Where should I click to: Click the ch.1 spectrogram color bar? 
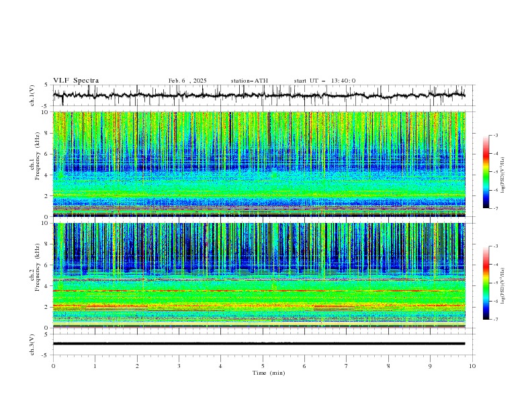486,172
